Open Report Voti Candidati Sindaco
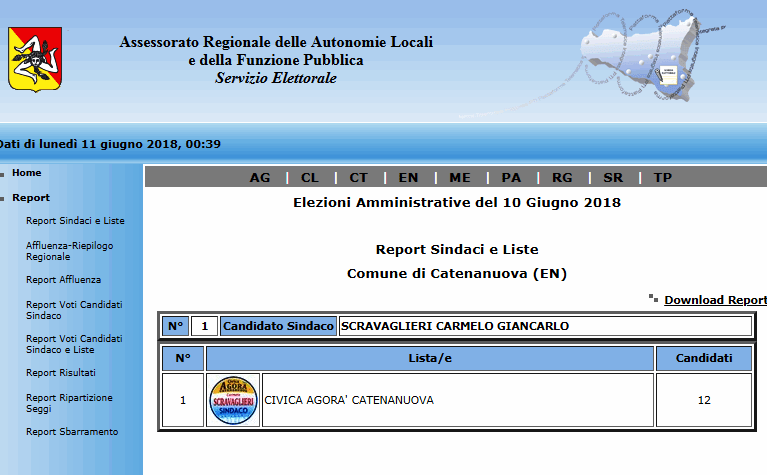The height and width of the screenshot is (475, 767). click(x=74, y=308)
